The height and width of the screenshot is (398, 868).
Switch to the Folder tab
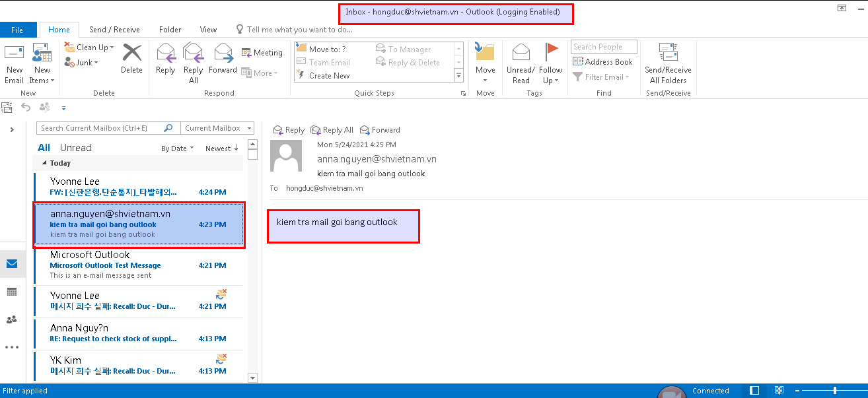[170, 30]
